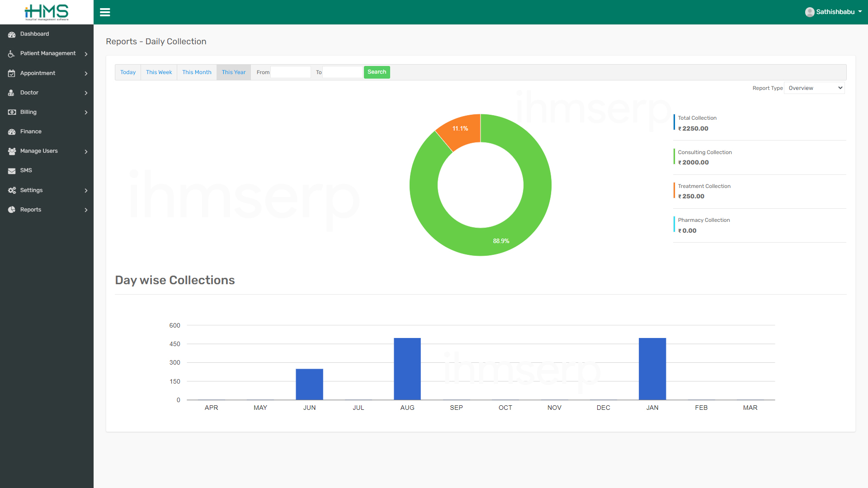
Task: Click the From date input field
Action: click(x=291, y=72)
